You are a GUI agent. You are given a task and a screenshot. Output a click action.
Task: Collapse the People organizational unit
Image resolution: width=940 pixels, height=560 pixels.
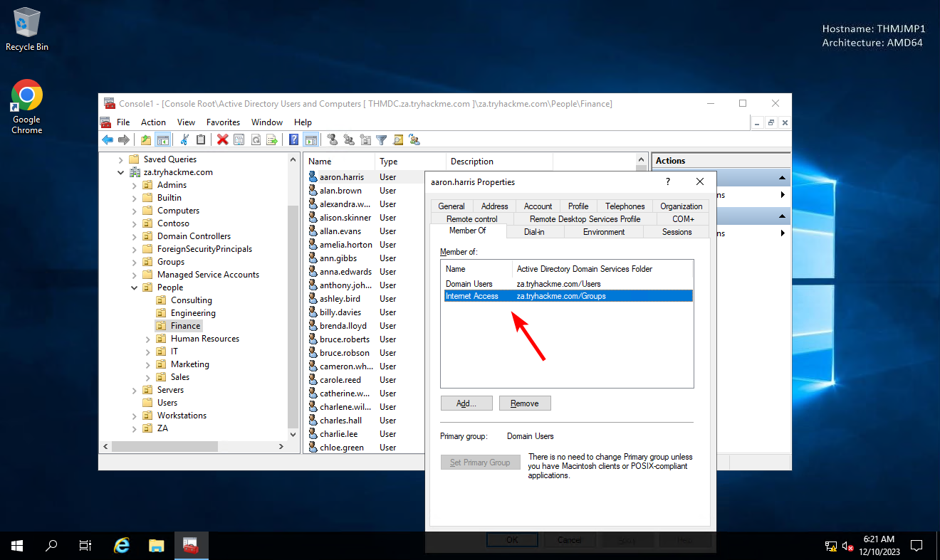click(x=134, y=287)
